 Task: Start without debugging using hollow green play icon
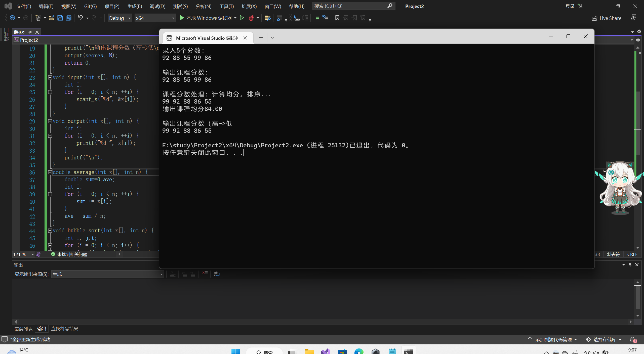242,18
